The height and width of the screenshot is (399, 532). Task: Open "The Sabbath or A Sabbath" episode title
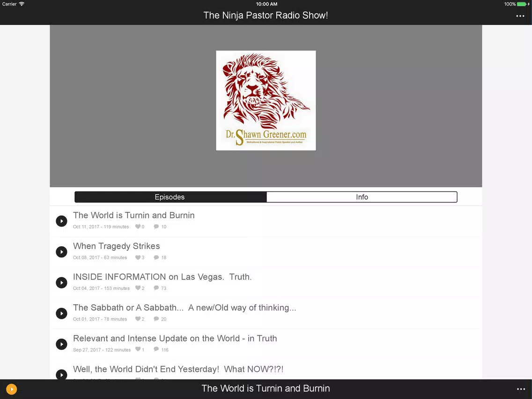[185, 308]
